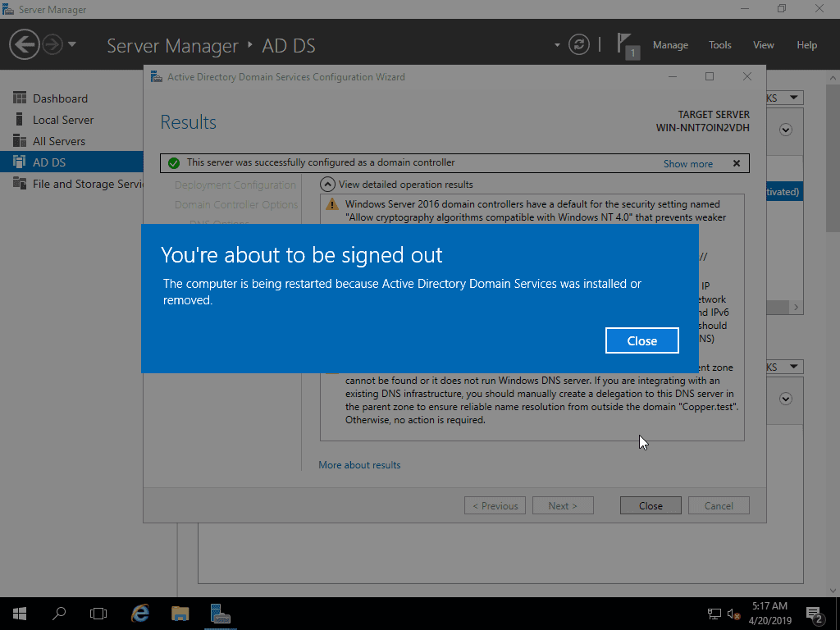Click the wizard's Close button

(x=651, y=505)
